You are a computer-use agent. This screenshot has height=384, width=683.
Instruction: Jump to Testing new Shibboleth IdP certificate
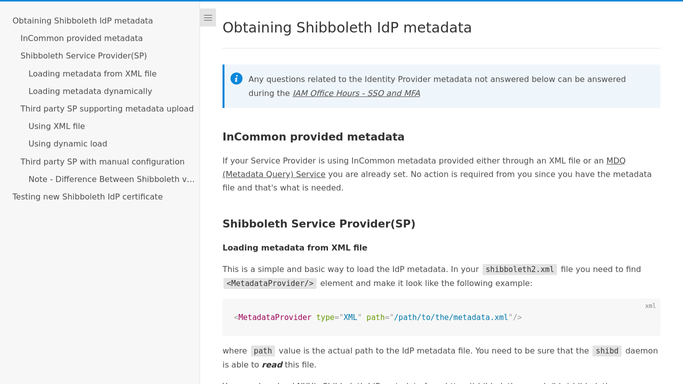point(88,197)
